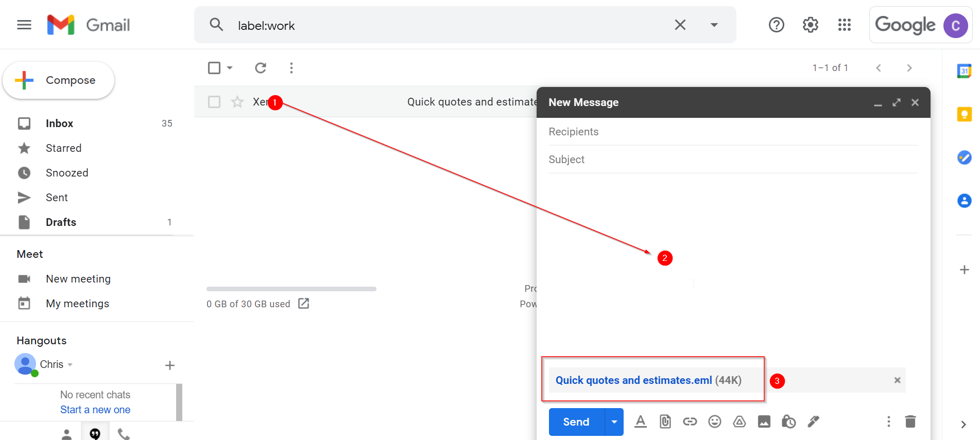Click the Send button
The height and width of the screenshot is (440, 980).
click(x=576, y=422)
